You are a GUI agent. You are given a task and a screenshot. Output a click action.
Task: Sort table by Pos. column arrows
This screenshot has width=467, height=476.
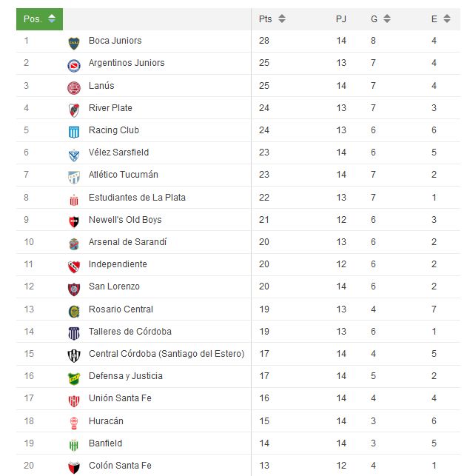[x=52, y=19]
